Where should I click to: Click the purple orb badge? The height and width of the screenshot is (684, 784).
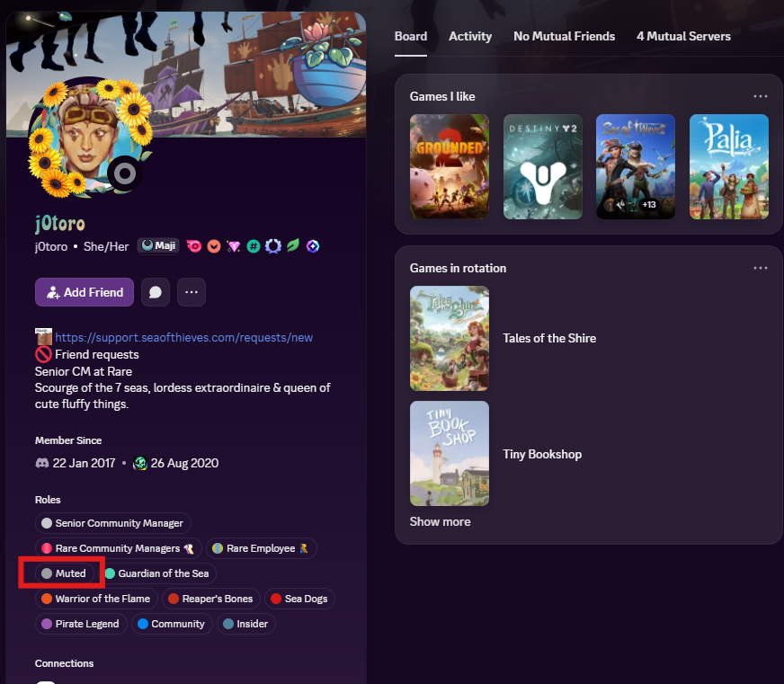313,246
